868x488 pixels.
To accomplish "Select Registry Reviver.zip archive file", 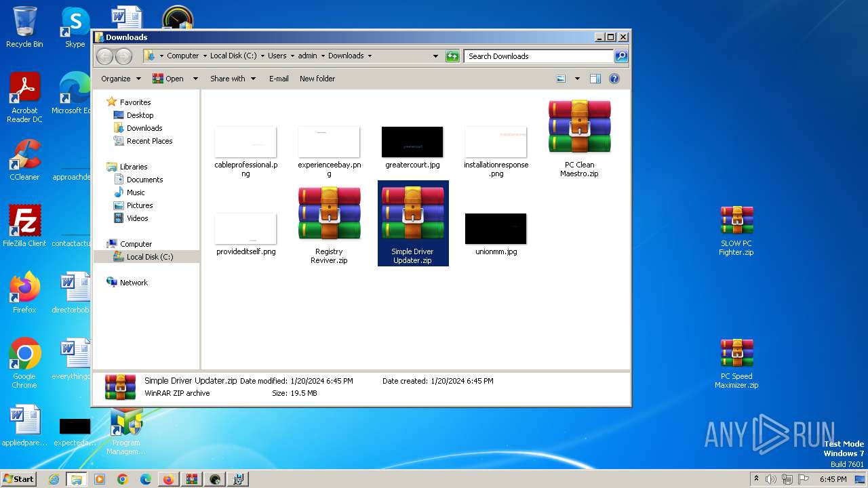I will click(329, 225).
